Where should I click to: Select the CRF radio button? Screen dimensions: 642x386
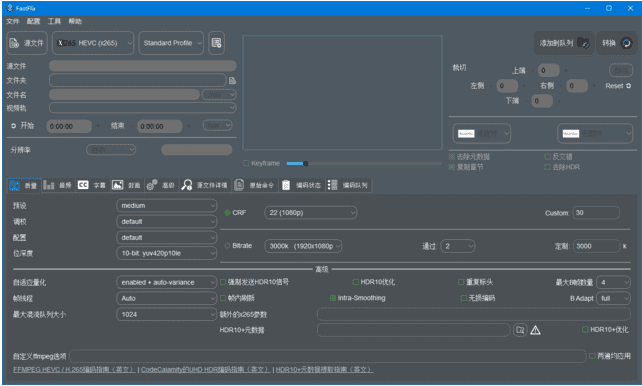point(227,213)
